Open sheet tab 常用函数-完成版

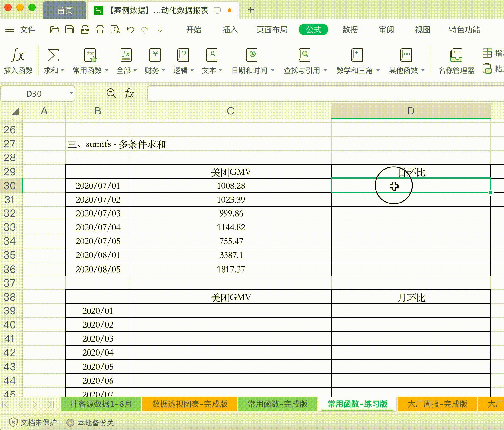click(x=277, y=404)
